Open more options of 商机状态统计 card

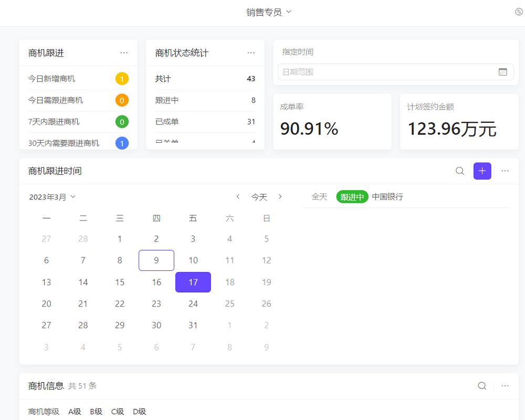pos(251,52)
